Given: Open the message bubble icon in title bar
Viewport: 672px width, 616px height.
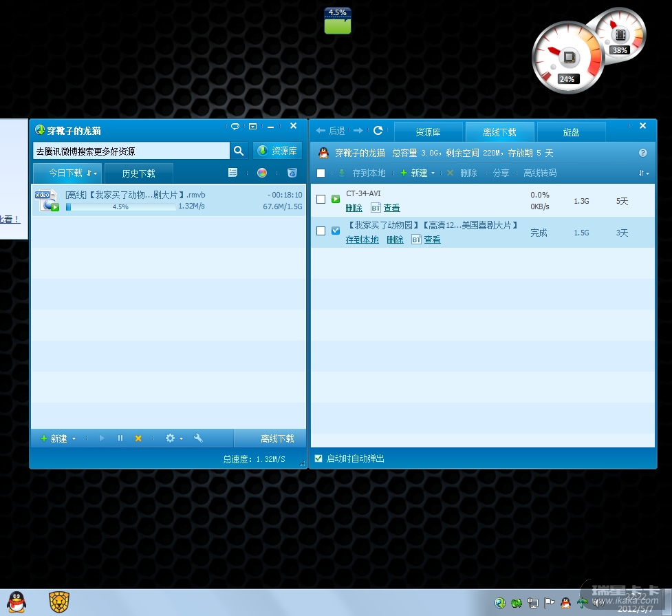Looking at the screenshot, I should pyautogui.click(x=235, y=126).
